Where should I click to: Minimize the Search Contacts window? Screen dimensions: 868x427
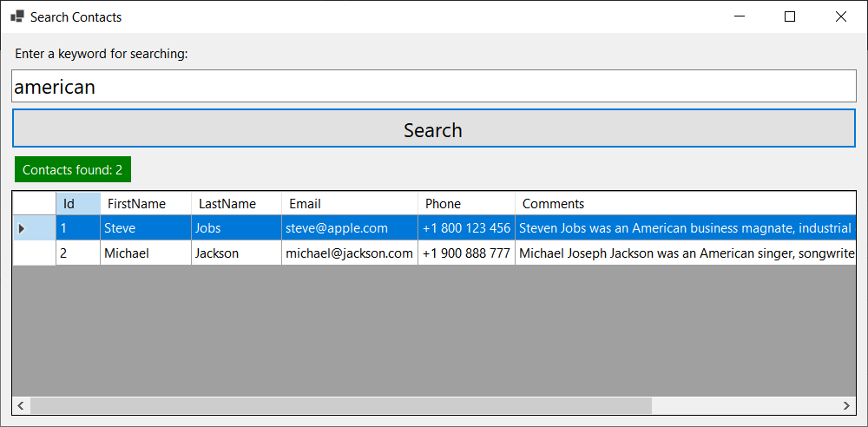click(739, 16)
